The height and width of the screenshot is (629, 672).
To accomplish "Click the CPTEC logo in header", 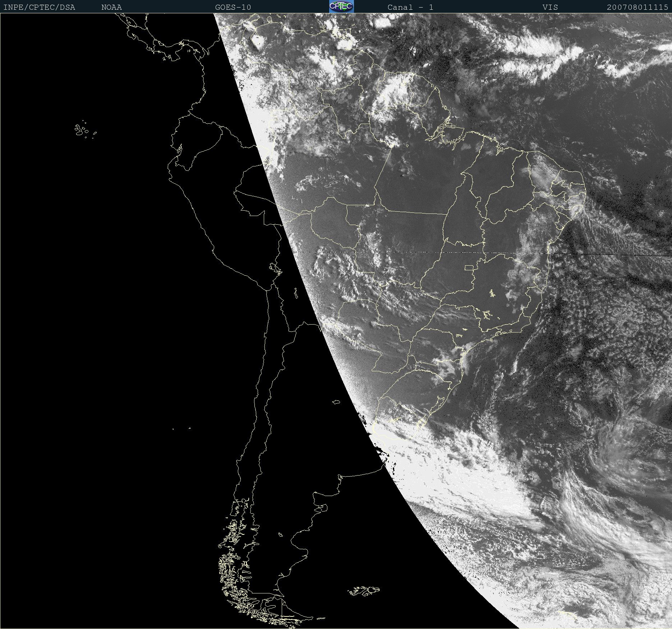I will click(x=341, y=6).
